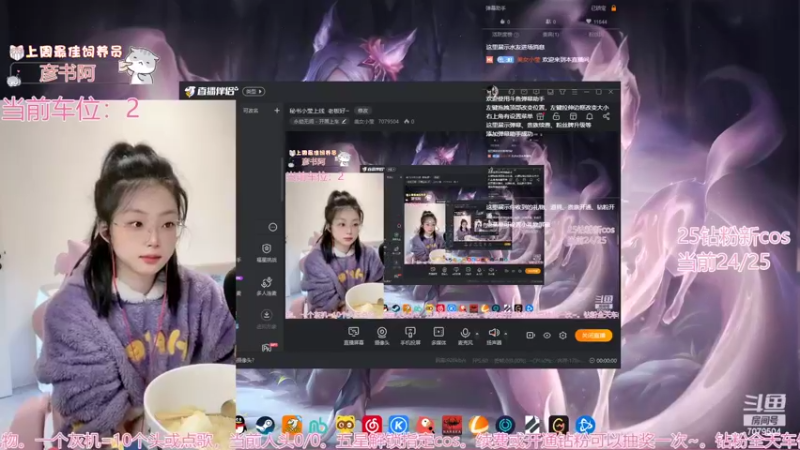The image size is (800, 450).
Task: Open the green nb taskbar icon
Action: pyautogui.click(x=318, y=424)
